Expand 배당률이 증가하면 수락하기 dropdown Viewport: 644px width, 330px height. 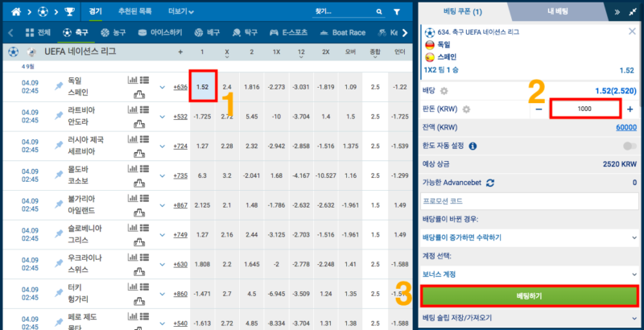click(529, 237)
